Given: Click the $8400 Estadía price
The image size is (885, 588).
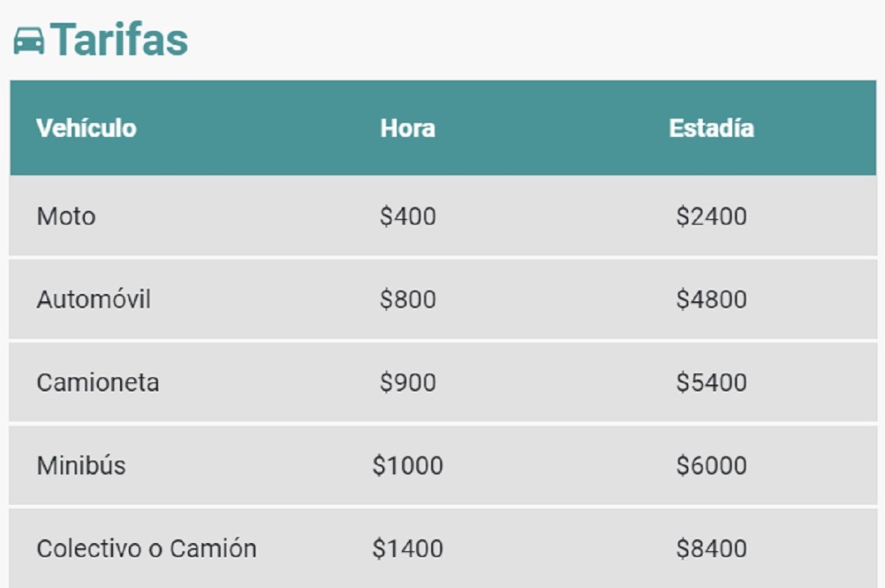Looking at the screenshot, I should coord(711,549).
